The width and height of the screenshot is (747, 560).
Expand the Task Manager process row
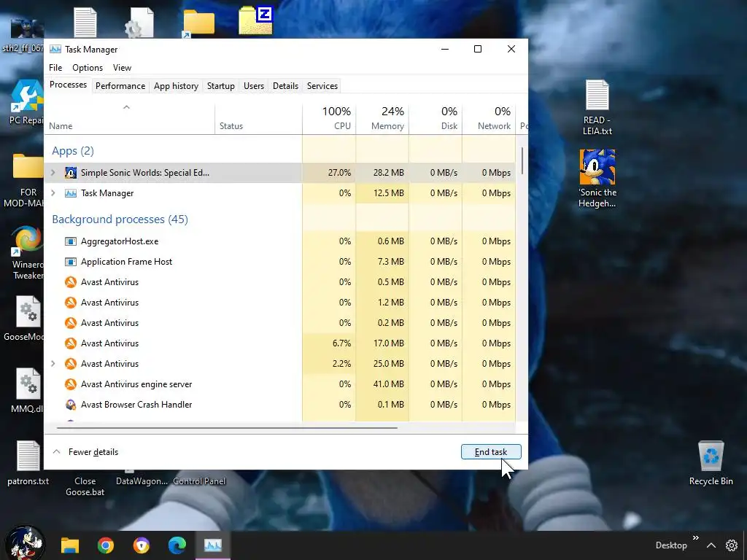tap(53, 192)
